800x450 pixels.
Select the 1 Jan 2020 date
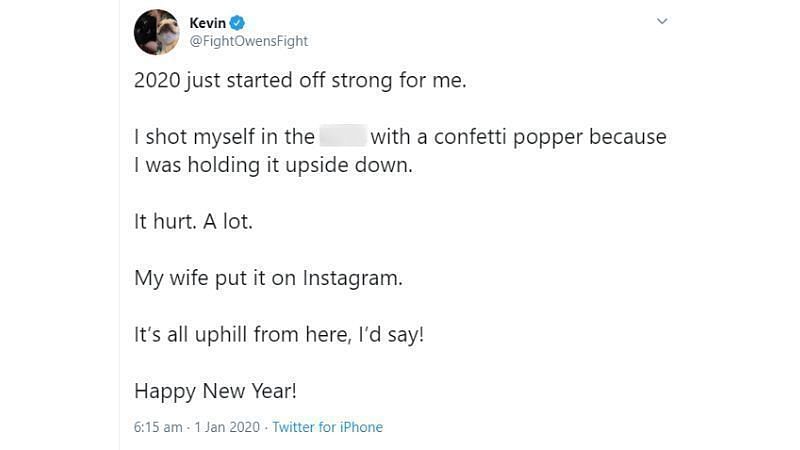(227, 427)
